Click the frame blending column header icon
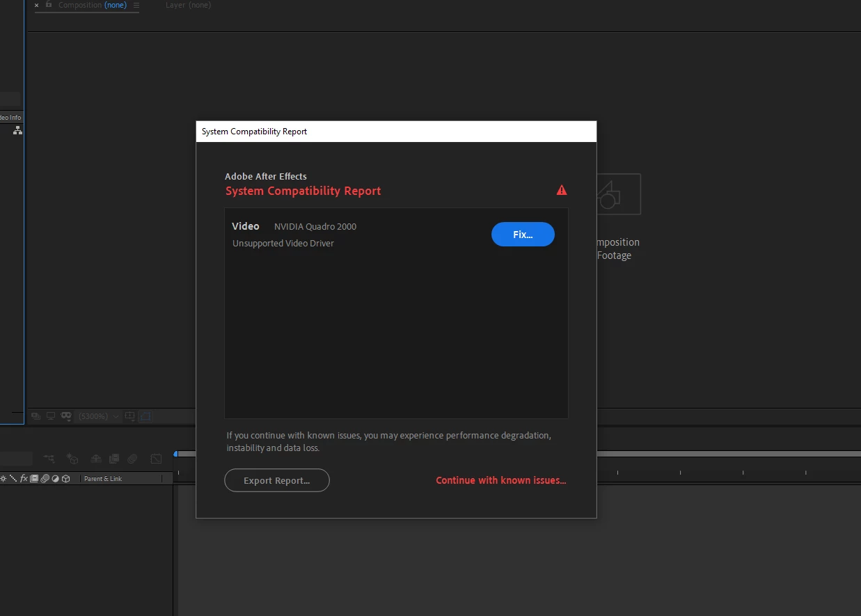Image resolution: width=861 pixels, height=616 pixels. point(34,479)
